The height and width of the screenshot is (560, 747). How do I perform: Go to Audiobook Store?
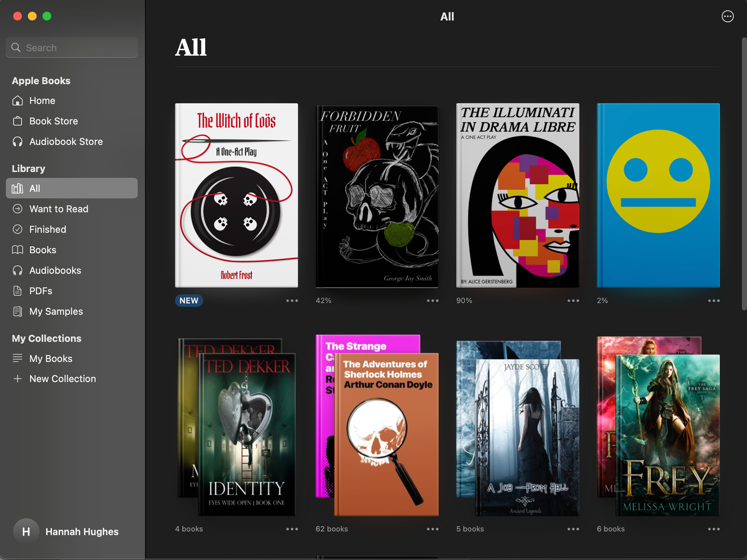pyautogui.click(x=72, y=142)
